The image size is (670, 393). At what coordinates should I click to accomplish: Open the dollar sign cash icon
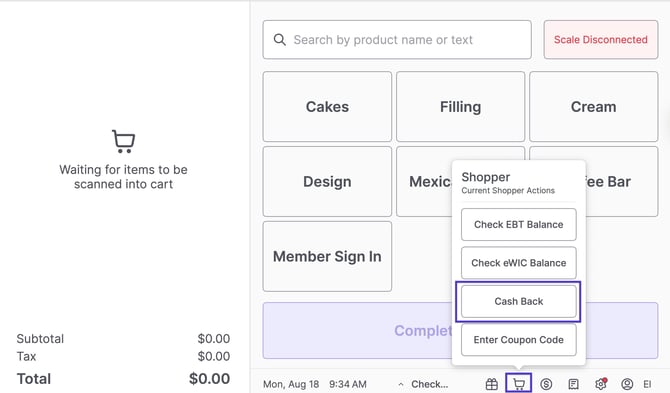(x=546, y=384)
